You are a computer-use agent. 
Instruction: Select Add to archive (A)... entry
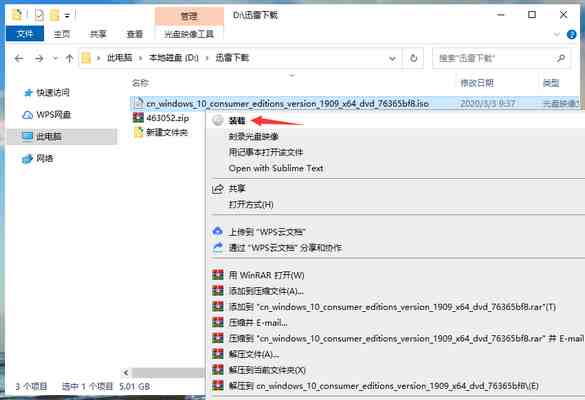[266, 291]
